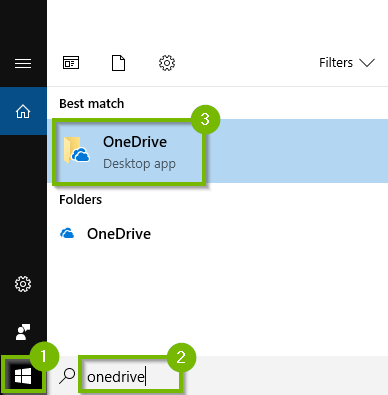Select the Home icon in the sidebar
The height and width of the screenshot is (395, 388).
pyautogui.click(x=23, y=111)
